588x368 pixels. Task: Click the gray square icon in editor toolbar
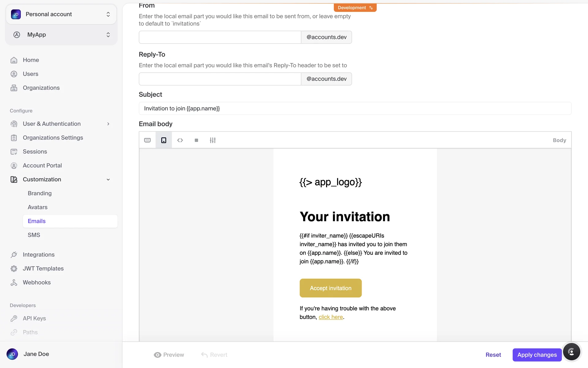point(196,140)
